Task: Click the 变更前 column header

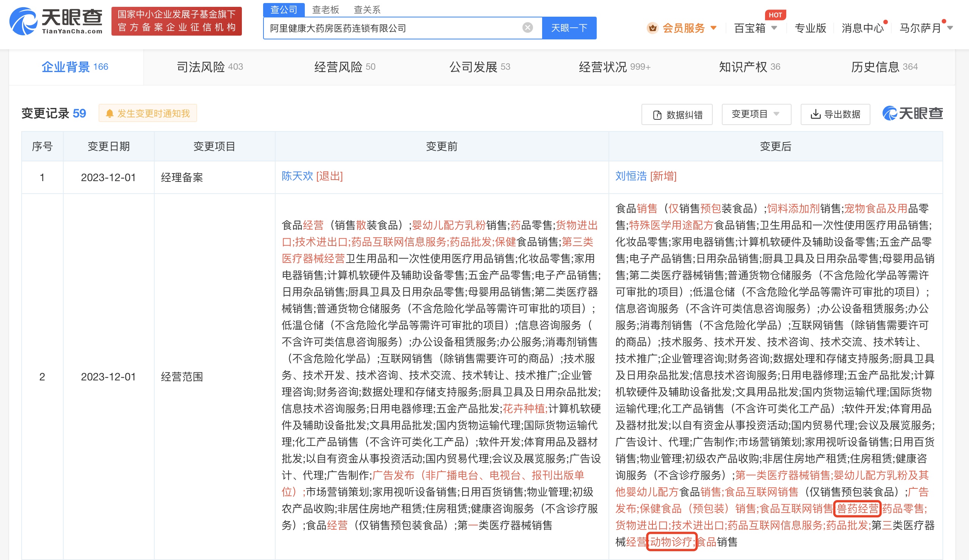Action: point(441,146)
